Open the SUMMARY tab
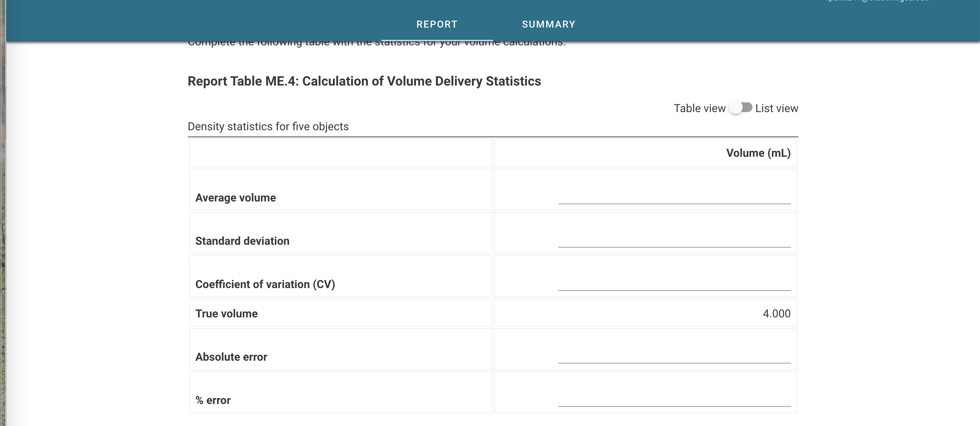 point(549,24)
